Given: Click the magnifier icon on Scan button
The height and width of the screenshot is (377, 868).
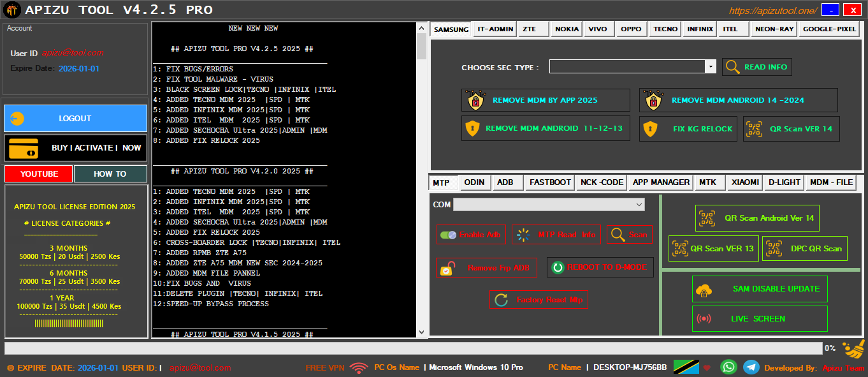Looking at the screenshot, I should [618, 235].
